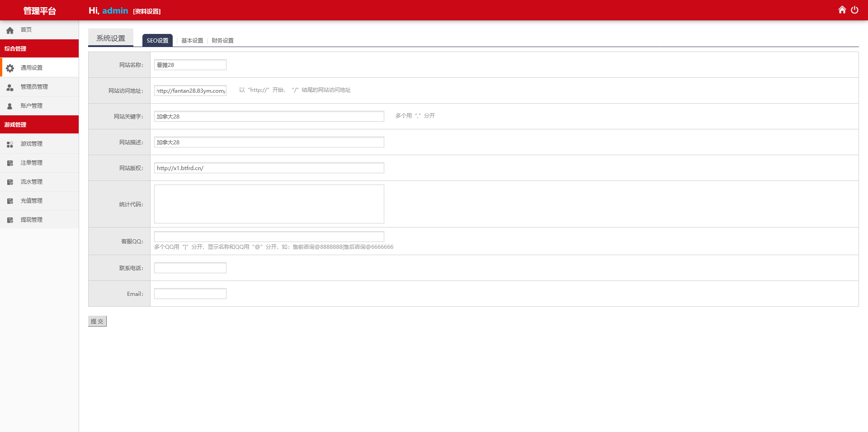
Task: Open 注单管理 in sidebar
Action: (39, 162)
